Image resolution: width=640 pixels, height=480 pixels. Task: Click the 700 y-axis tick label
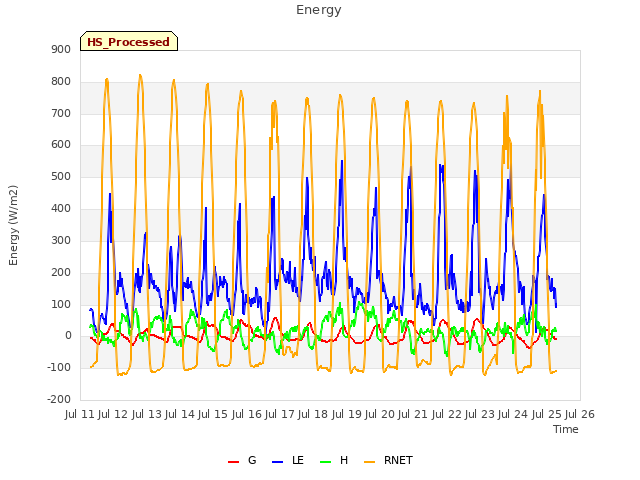(x=61, y=113)
